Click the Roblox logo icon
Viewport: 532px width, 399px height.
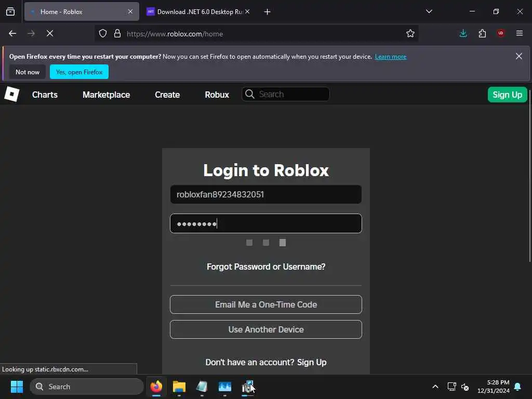(x=12, y=94)
